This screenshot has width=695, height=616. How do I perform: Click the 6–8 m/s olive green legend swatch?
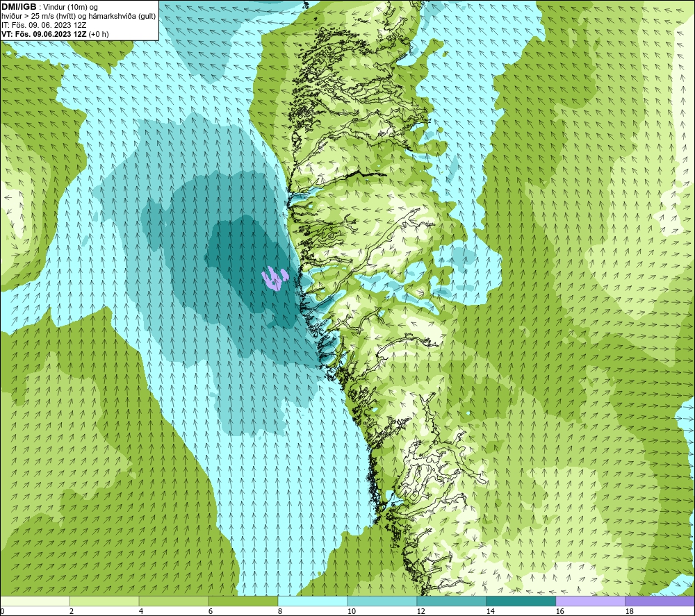coord(243,601)
